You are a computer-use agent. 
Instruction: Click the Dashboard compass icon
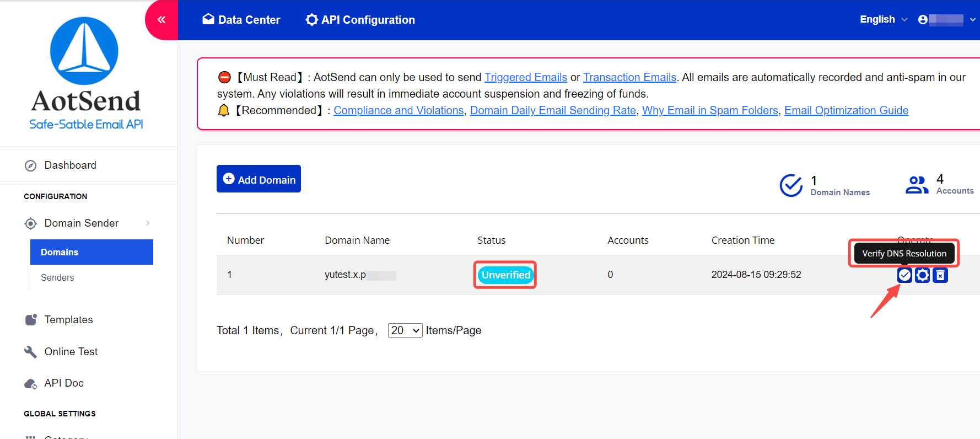tap(31, 165)
